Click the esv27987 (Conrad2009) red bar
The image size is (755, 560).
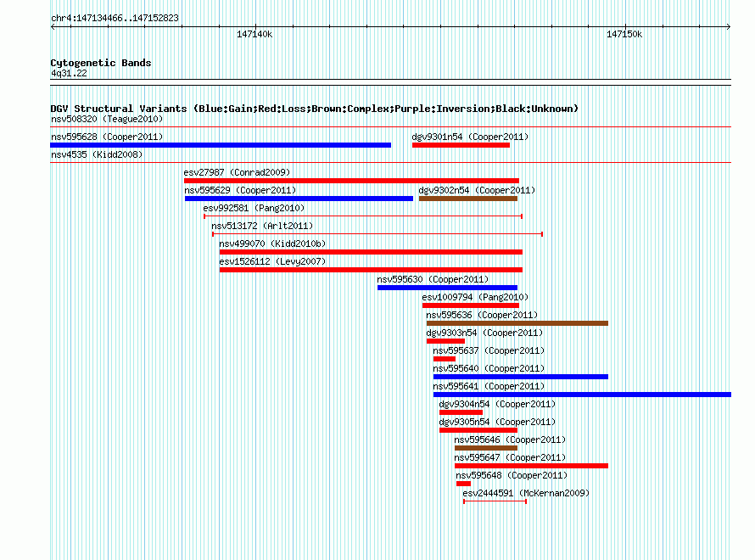pyautogui.click(x=351, y=181)
